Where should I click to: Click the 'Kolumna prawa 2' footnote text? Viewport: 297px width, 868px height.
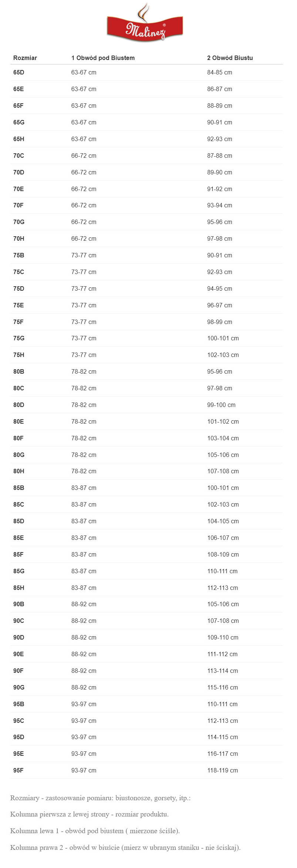click(125, 847)
